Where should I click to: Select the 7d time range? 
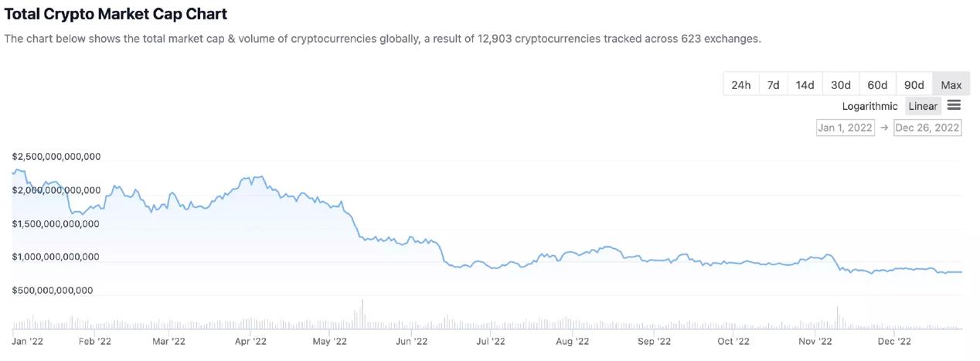click(773, 84)
